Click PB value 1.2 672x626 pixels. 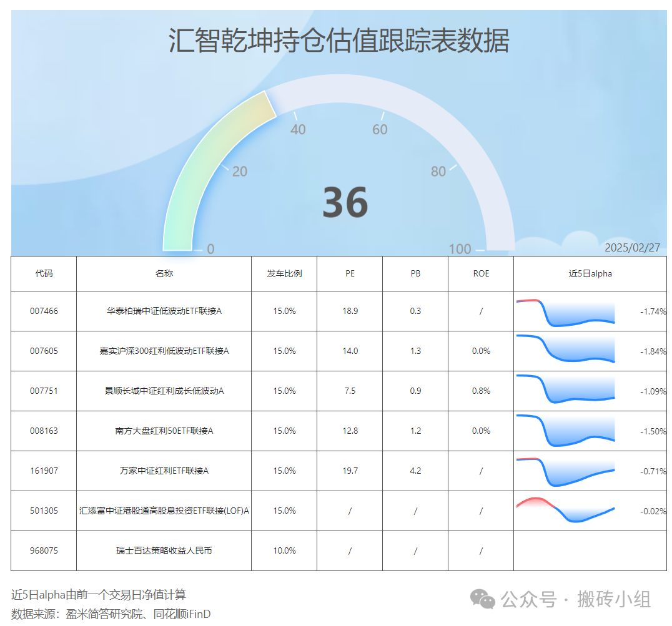coord(415,431)
